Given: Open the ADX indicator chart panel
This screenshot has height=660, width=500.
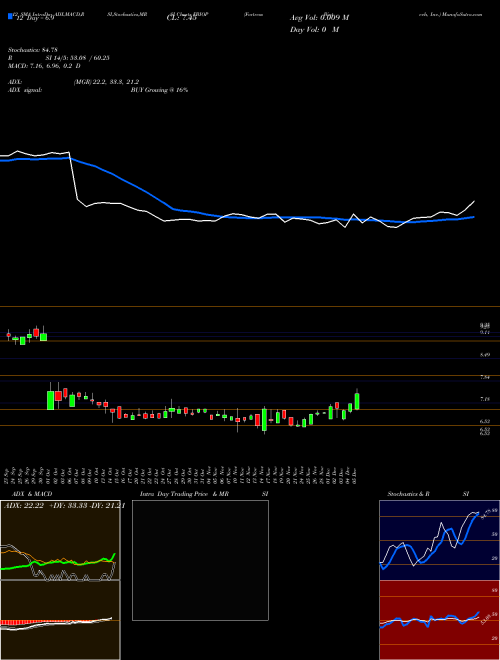Looking at the screenshot, I should (60, 540).
